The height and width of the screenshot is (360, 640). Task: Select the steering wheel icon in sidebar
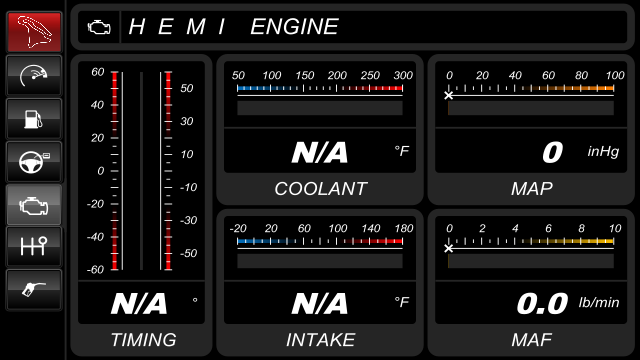coord(34,162)
